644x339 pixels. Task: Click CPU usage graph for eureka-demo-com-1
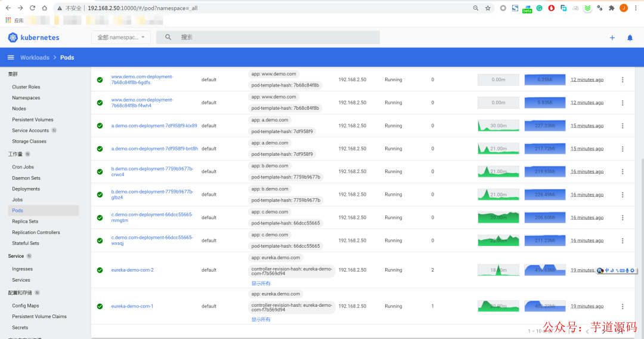coord(498,306)
